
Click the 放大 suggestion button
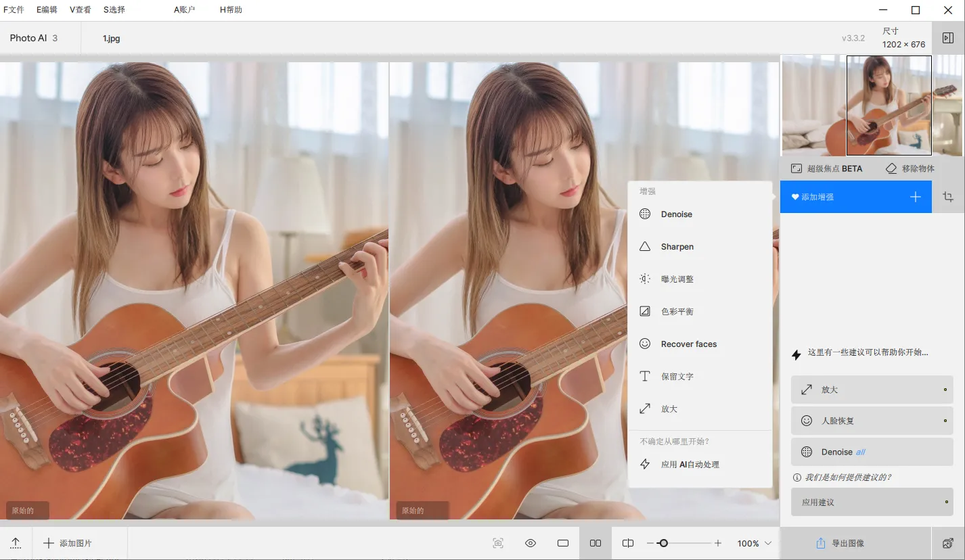point(872,390)
